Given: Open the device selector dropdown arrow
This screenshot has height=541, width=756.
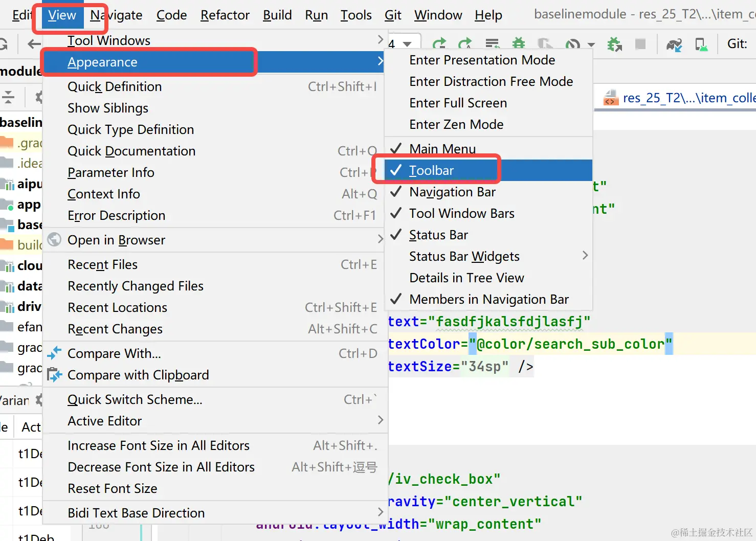Looking at the screenshot, I should click(x=408, y=44).
